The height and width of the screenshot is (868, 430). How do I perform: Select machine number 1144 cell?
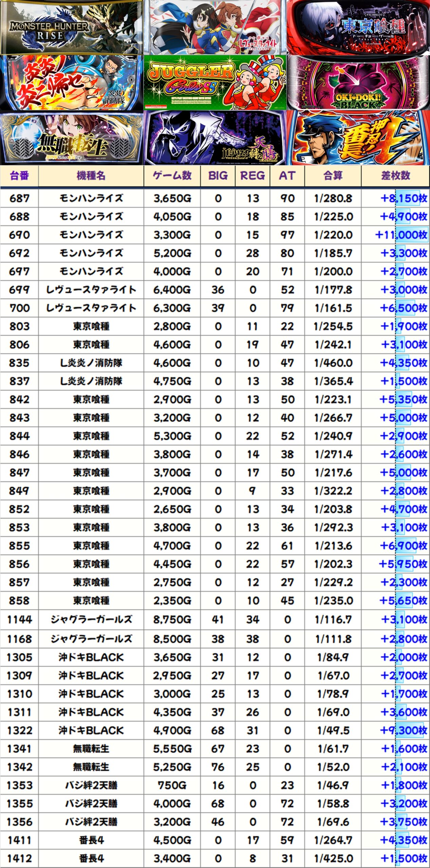coord(19,620)
